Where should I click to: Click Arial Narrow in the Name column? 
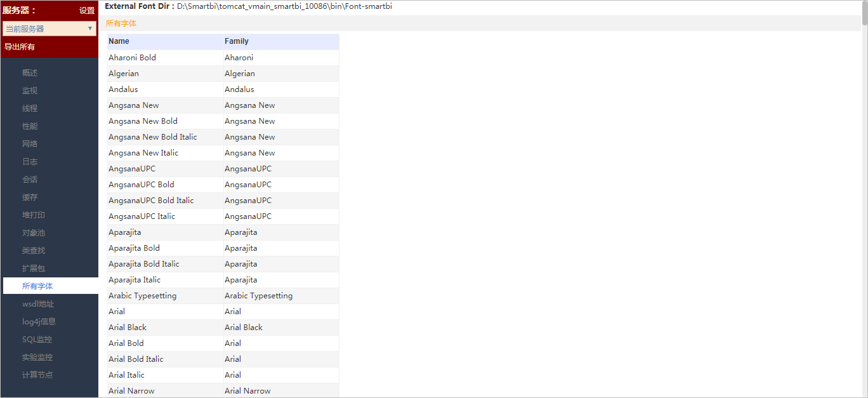coord(165,391)
